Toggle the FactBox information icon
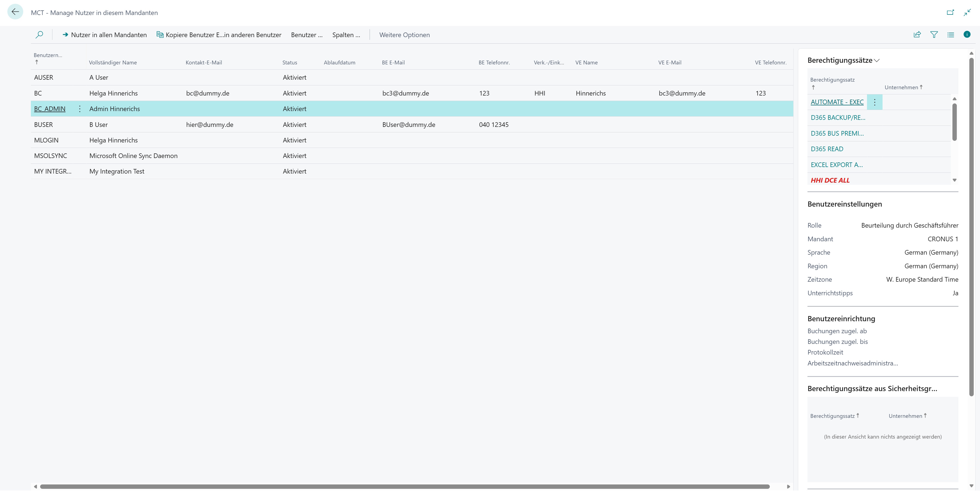This screenshot has height=497, width=980. [x=967, y=35]
